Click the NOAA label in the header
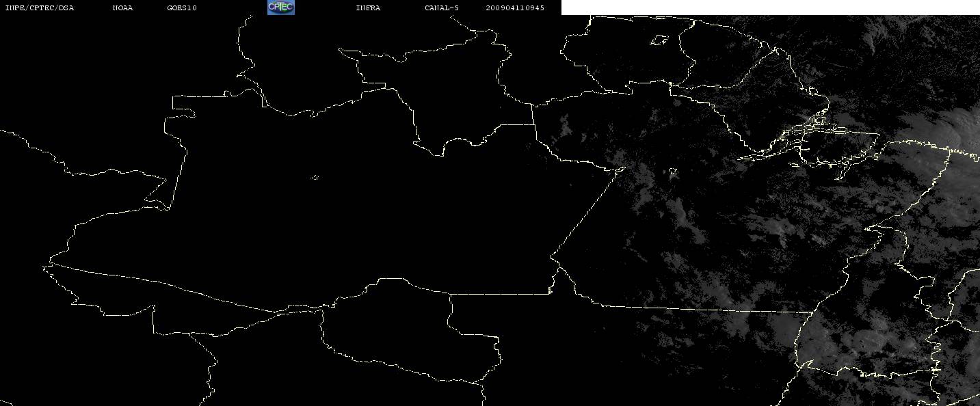 122,8
